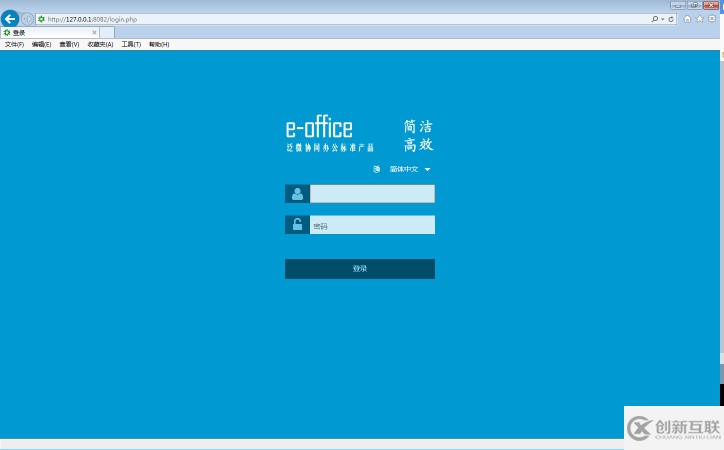This screenshot has height=450, width=724.
Task: Click the 登录 login button
Action: [x=360, y=269]
